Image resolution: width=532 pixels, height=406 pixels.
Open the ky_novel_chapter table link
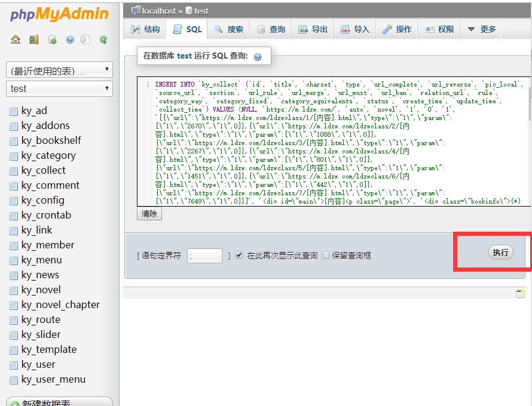pos(60,304)
